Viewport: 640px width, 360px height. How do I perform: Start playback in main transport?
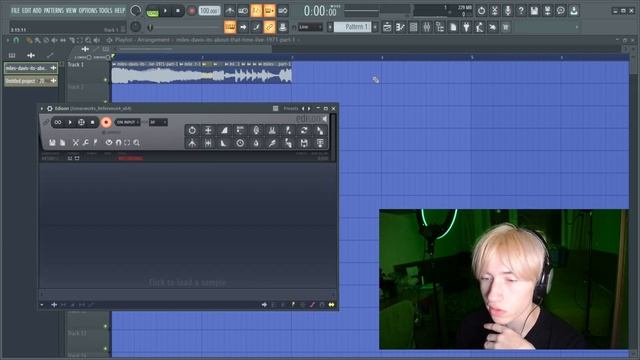[165, 11]
